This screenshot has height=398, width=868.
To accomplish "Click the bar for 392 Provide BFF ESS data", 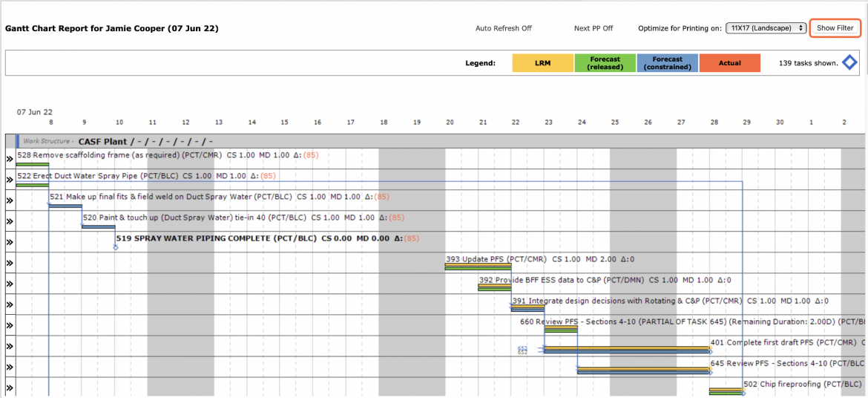I will tap(495, 287).
